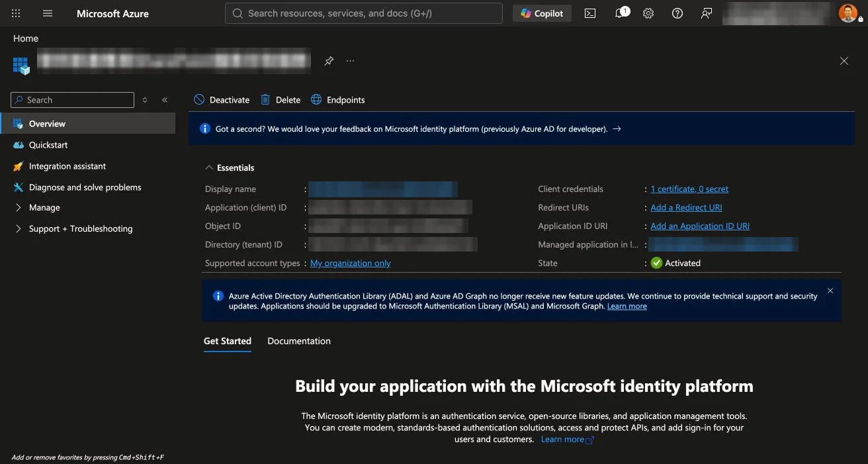Pin this app registration to dashboard

click(x=329, y=61)
